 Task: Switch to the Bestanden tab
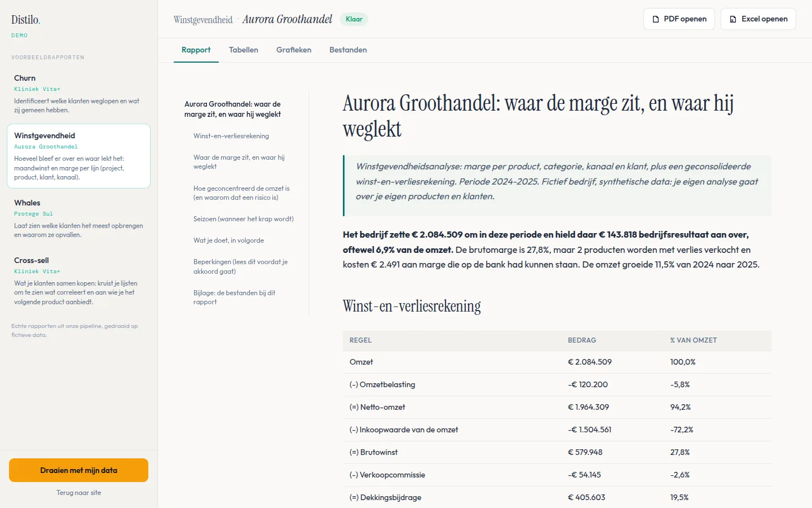tap(348, 50)
